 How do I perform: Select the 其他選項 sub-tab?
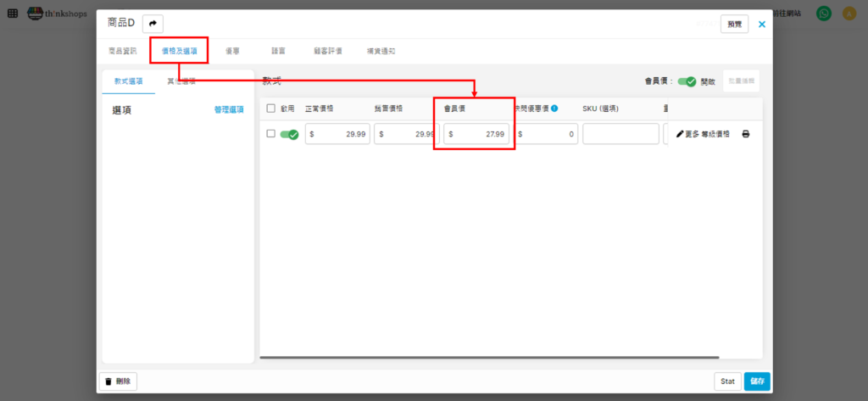181,81
